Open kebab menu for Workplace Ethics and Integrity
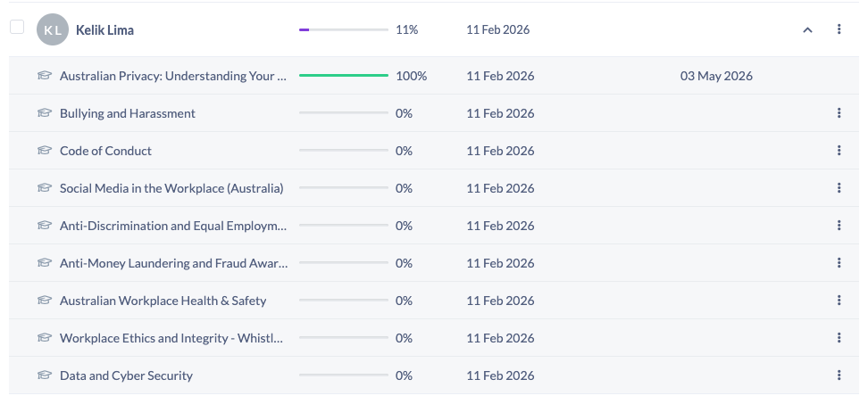Image resolution: width=868 pixels, height=396 pixels. [839, 338]
